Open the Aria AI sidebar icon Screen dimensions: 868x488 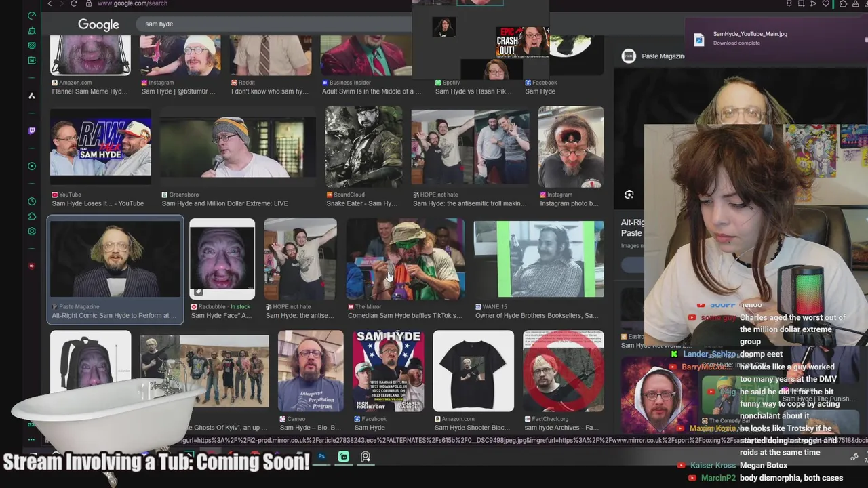tap(32, 96)
